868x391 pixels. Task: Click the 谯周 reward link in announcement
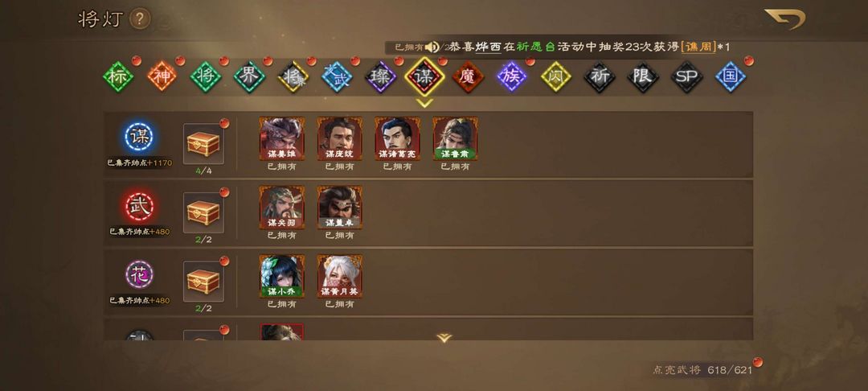click(x=698, y=47)
